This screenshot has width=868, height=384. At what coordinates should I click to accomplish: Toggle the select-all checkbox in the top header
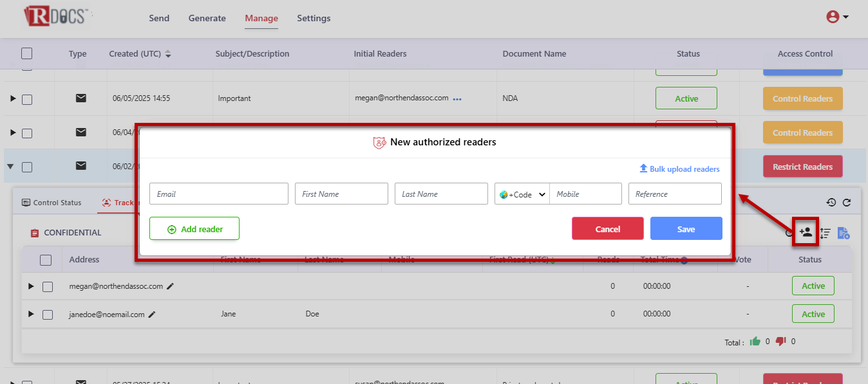[x=26, y=53]
